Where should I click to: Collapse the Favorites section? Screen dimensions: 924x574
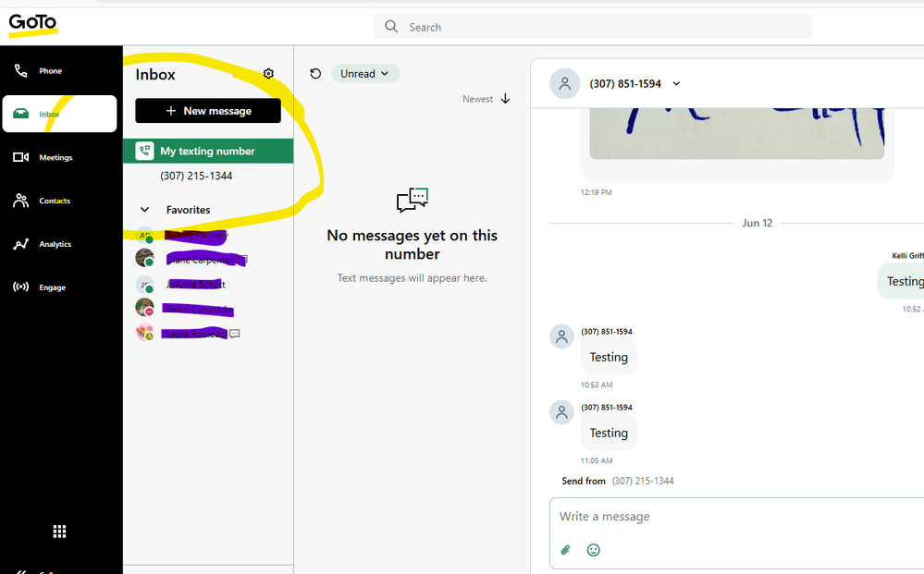pyautogui.click(x=144, y=210)
